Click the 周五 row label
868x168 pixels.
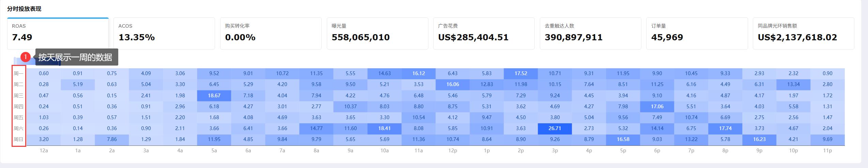[18, 117]
